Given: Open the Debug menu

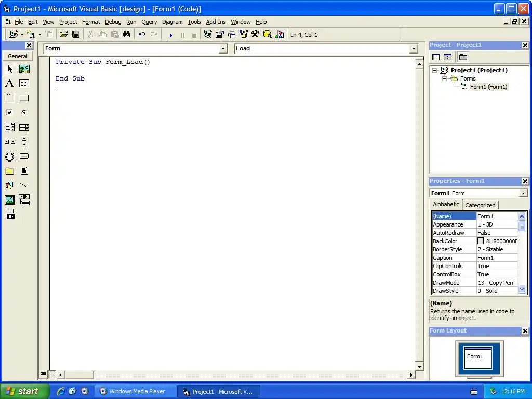Looking at the screenshot, I should tap(113, 22).
